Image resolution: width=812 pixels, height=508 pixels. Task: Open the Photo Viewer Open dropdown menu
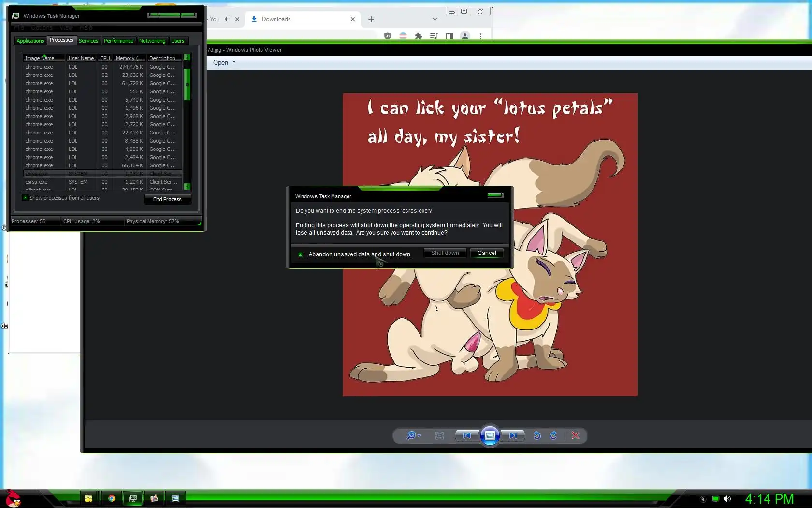click(x=224, y=62)
